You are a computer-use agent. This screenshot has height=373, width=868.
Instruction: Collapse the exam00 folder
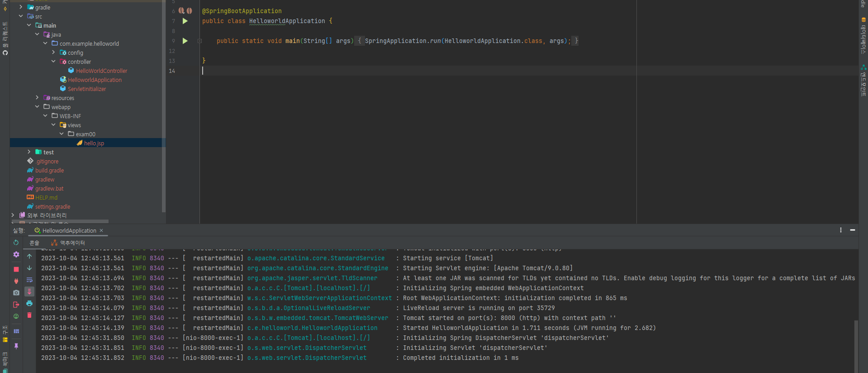point(62,134)
